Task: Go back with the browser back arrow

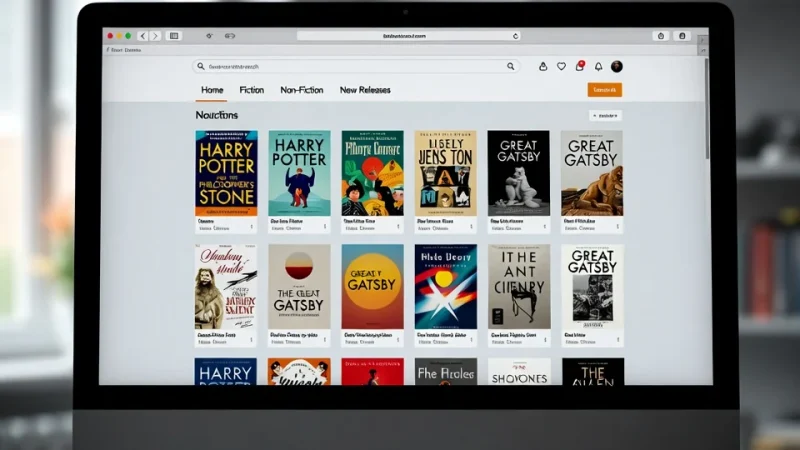Action: pyautogui.click(x=143, y=36)
